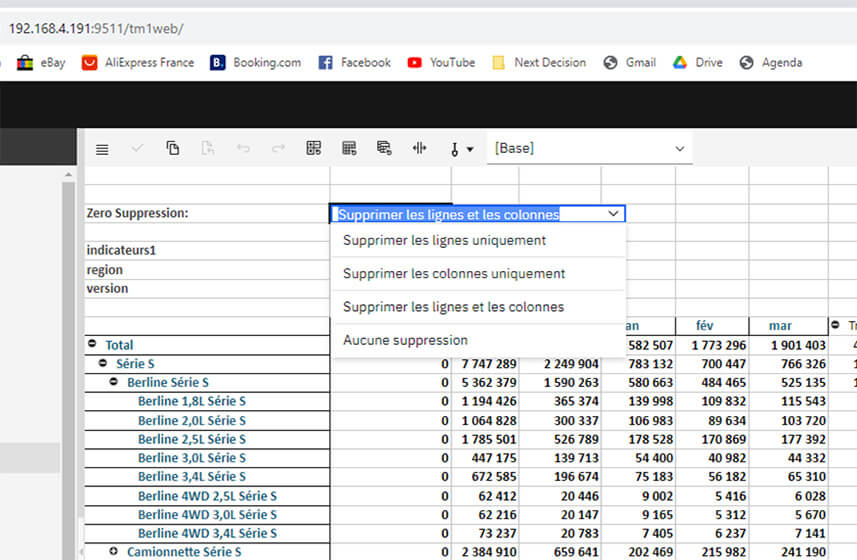Click the column width adjustment icon

419,148
